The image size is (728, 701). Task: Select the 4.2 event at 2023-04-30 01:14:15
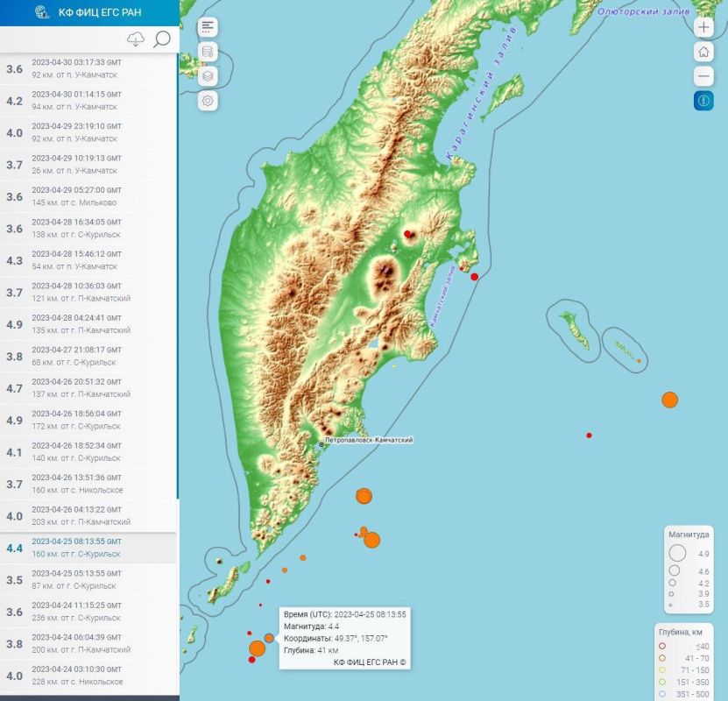[88, 101]
